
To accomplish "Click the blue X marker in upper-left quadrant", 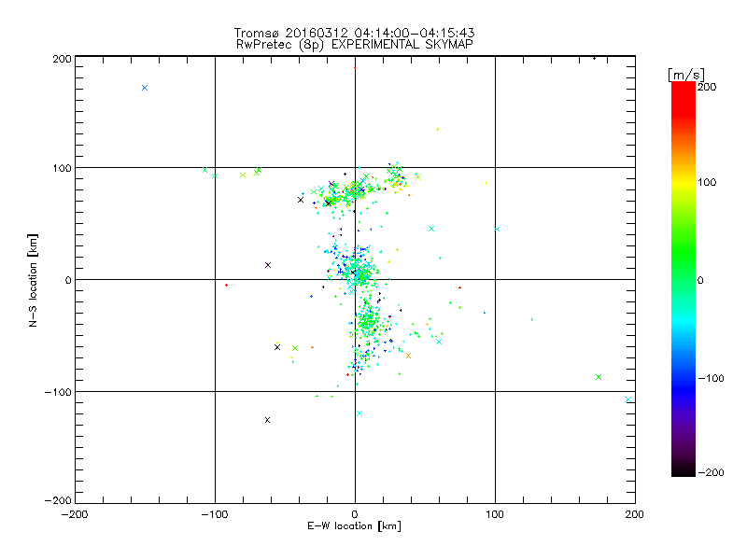I will (145, 88).
